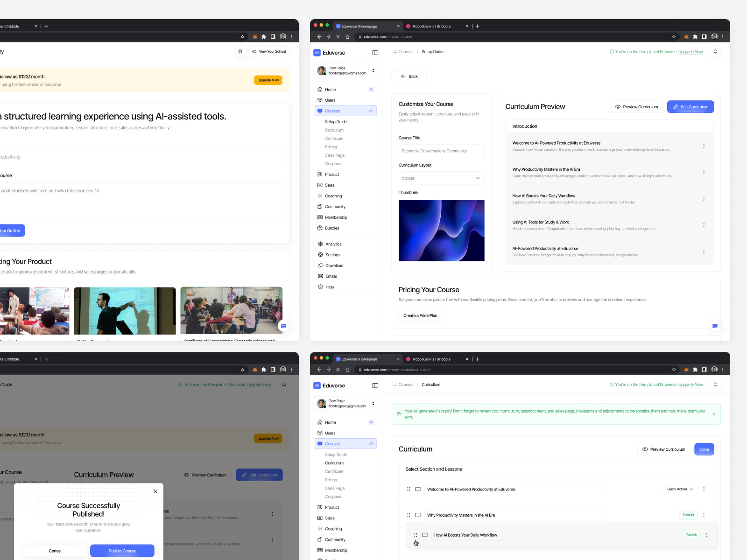Select the Why Productivity Matters lesson checkbox

point(418,515)
